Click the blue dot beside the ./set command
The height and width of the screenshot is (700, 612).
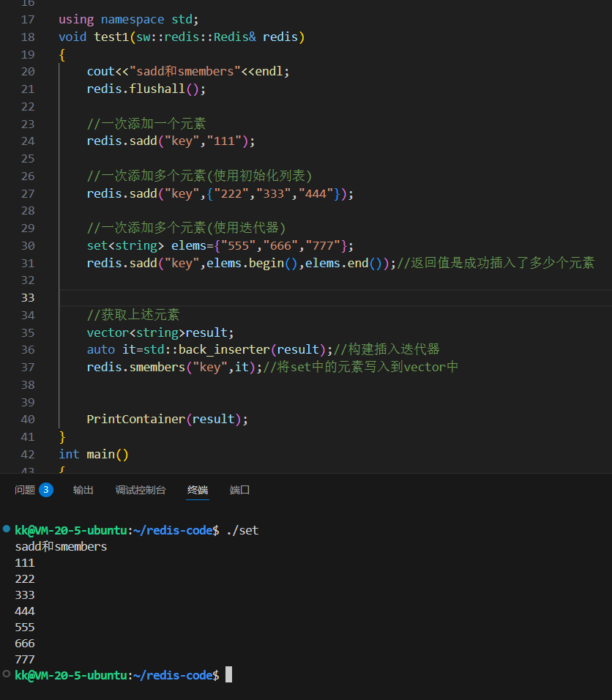pyautogui.click(x=7, y=529)
